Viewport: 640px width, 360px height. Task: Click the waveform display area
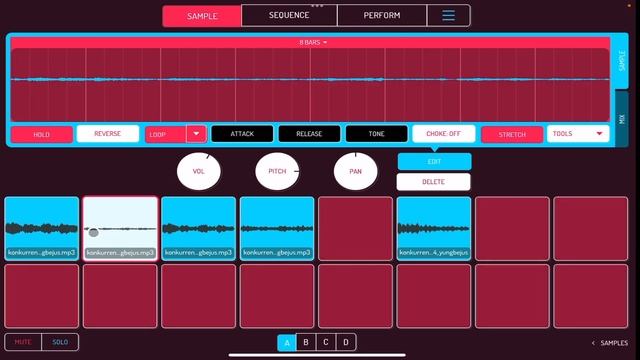(x=310, y=84)
